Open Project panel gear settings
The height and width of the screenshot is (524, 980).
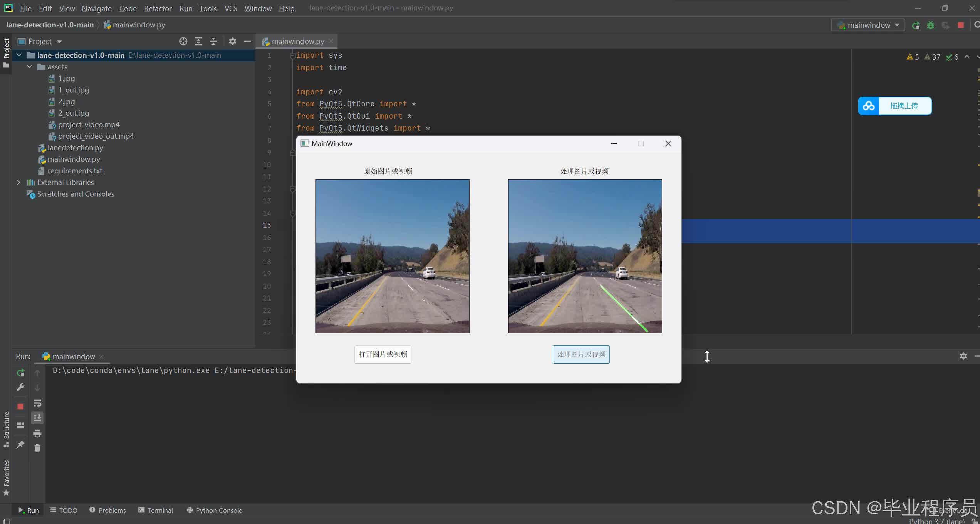(232, 41)
